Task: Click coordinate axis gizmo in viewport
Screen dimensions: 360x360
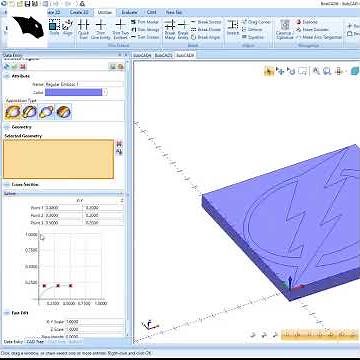Action: pyautogui.click(x=149, y=324)
